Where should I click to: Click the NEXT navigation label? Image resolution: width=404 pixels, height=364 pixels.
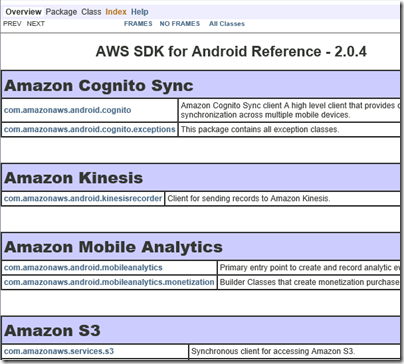(x=36, y=24)
